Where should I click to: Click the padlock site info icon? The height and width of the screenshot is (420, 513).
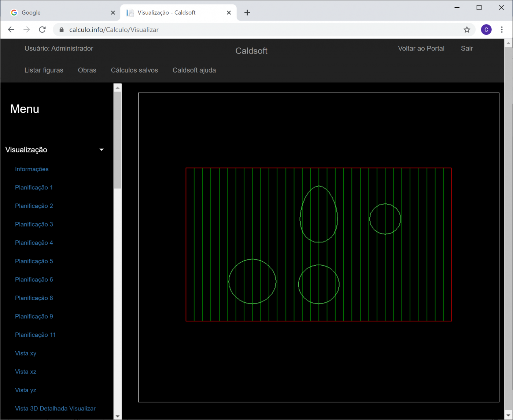pyautogui.click(x=62, y=30)
